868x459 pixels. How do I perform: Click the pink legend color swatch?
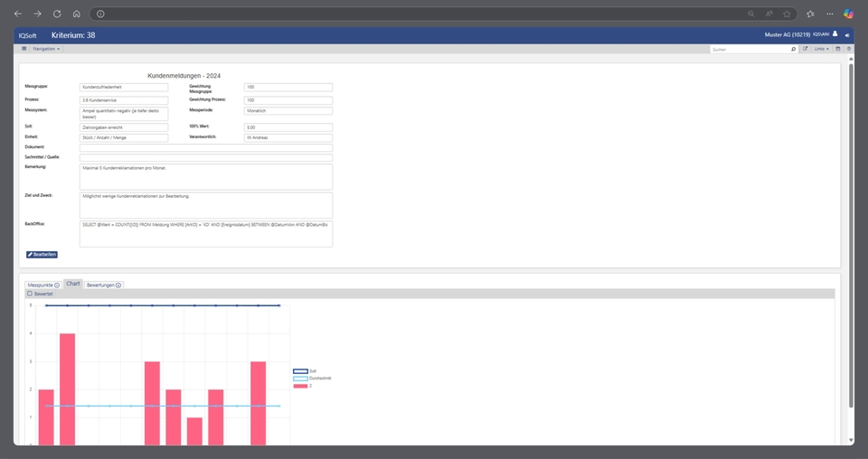pyautogui.click(x=300, y=386)
